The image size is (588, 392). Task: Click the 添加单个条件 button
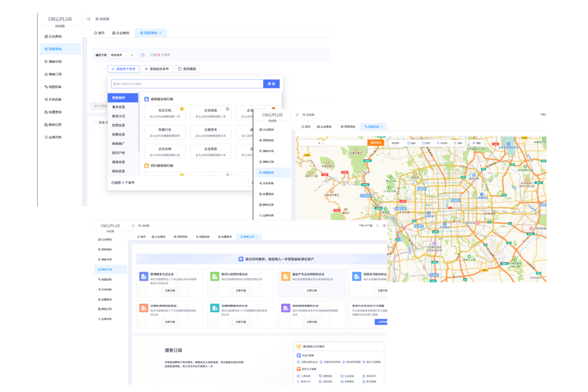[x=123, y=69]
